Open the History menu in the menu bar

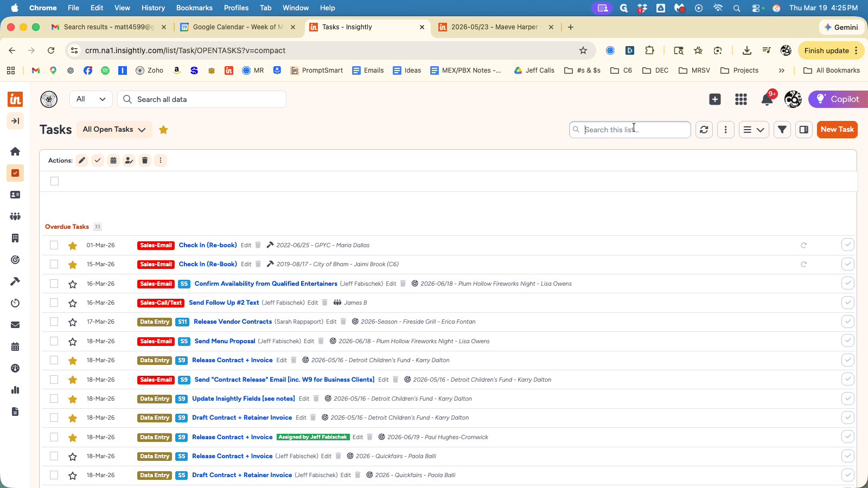(x=153, y=8)
